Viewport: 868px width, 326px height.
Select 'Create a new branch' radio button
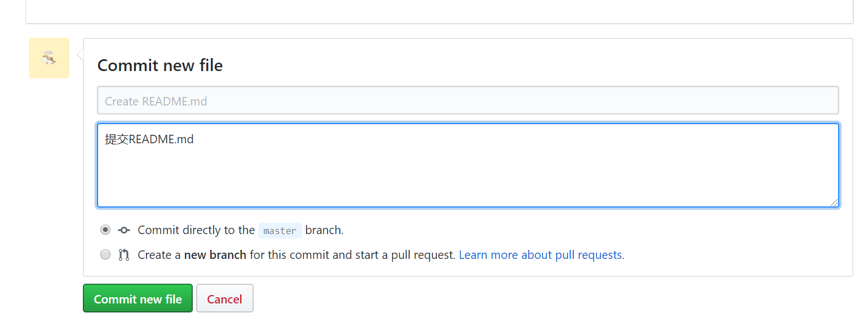105,254
